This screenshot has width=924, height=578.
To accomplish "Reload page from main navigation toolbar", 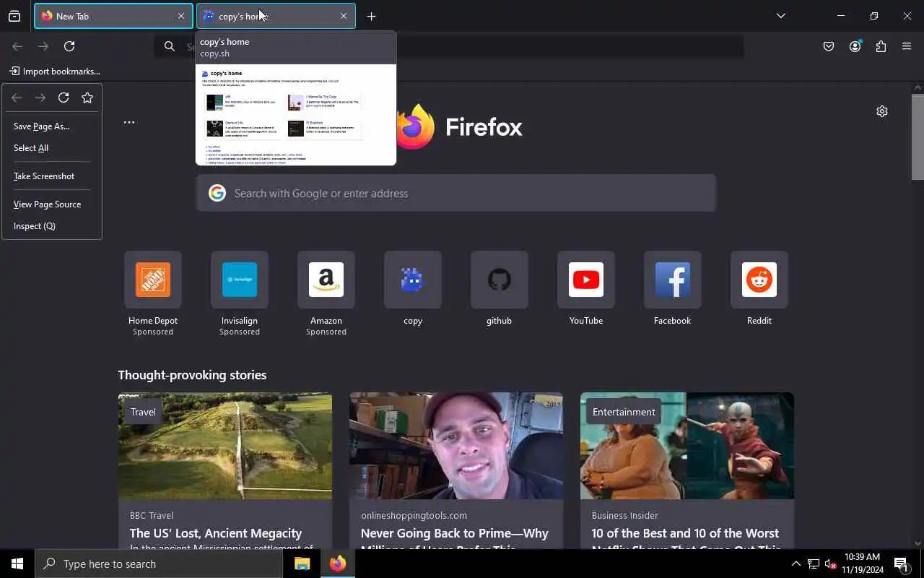I will click(69, 46).
